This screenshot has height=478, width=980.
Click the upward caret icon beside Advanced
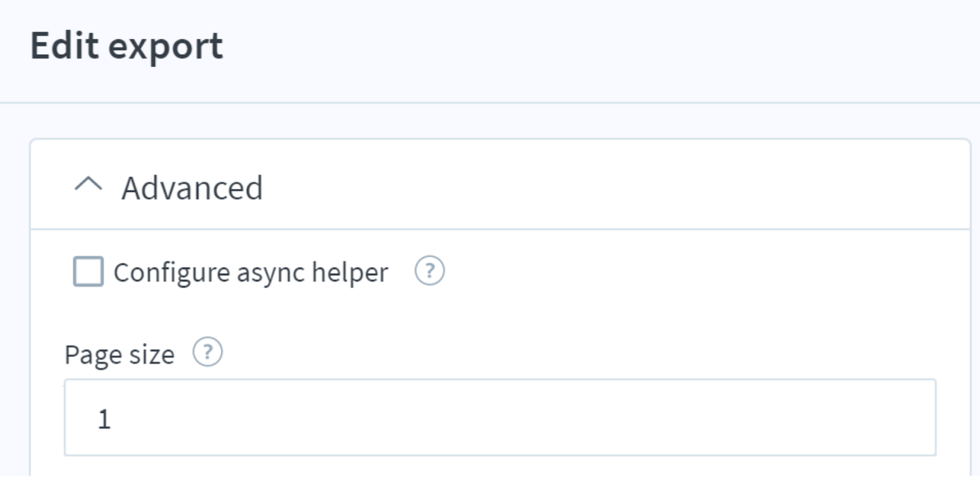point(88,185)
